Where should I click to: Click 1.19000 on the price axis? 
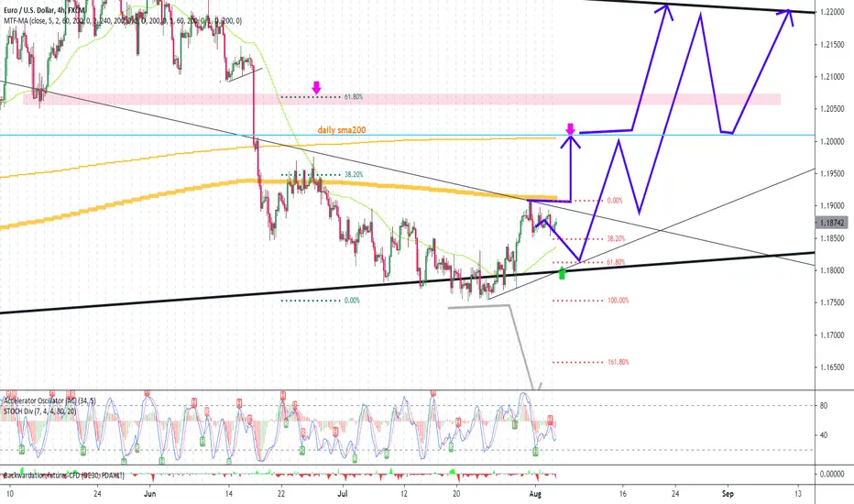[x=832, y=206]
